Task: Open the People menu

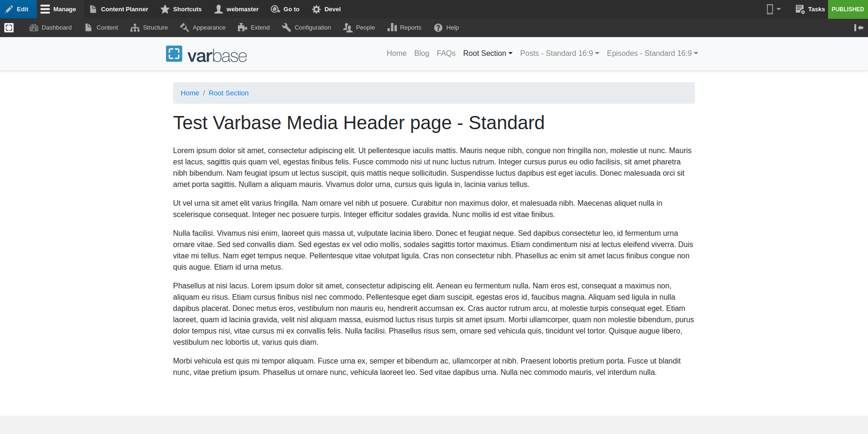Action: click(x=359, y=27)
